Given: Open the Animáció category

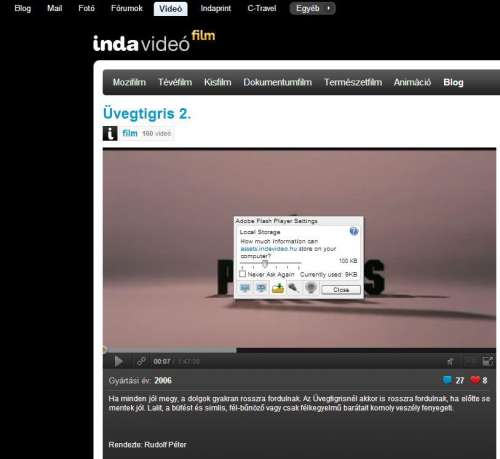Looking at the screenshot, I should 412,82.
